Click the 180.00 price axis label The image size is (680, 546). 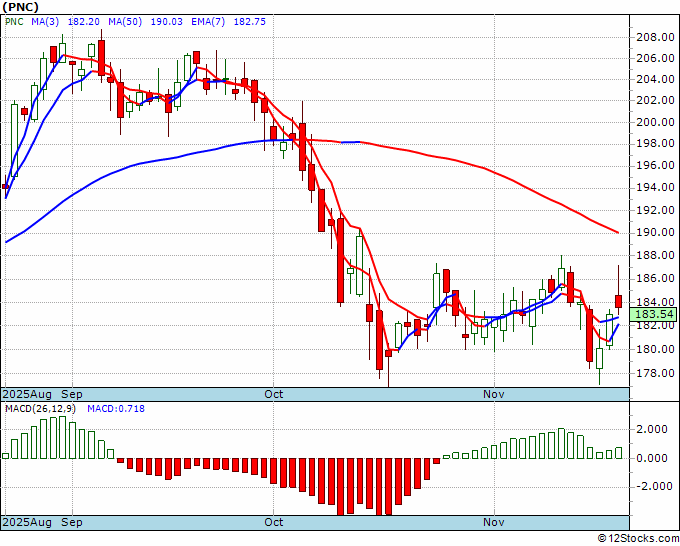(x=655, y=349)
